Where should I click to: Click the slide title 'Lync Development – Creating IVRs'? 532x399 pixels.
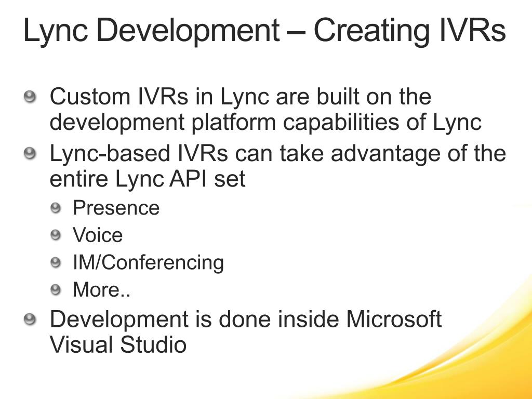pyautogui.click(x=264, y=31)
